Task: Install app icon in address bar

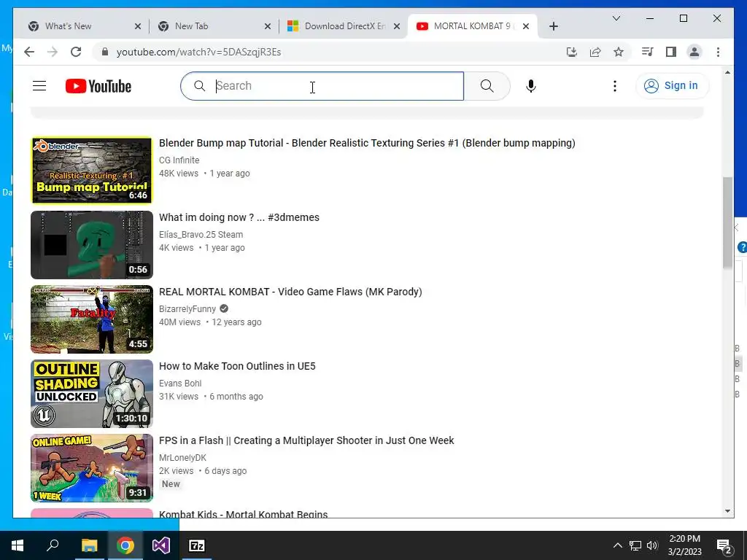Action: pyautogui.click(x=572, y=52)
